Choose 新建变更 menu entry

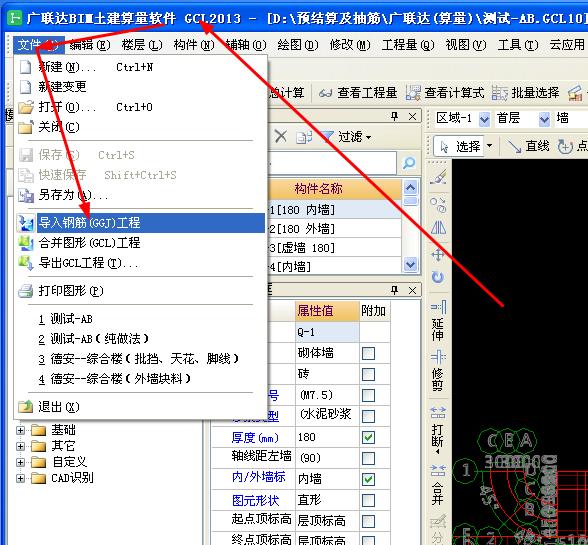141,87
